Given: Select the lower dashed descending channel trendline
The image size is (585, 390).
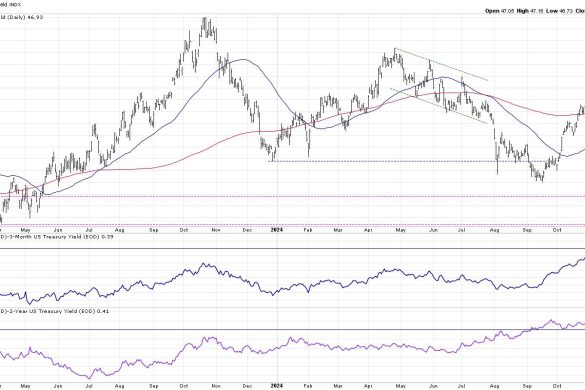Looking at the screenshot, I should pos(438,106).
